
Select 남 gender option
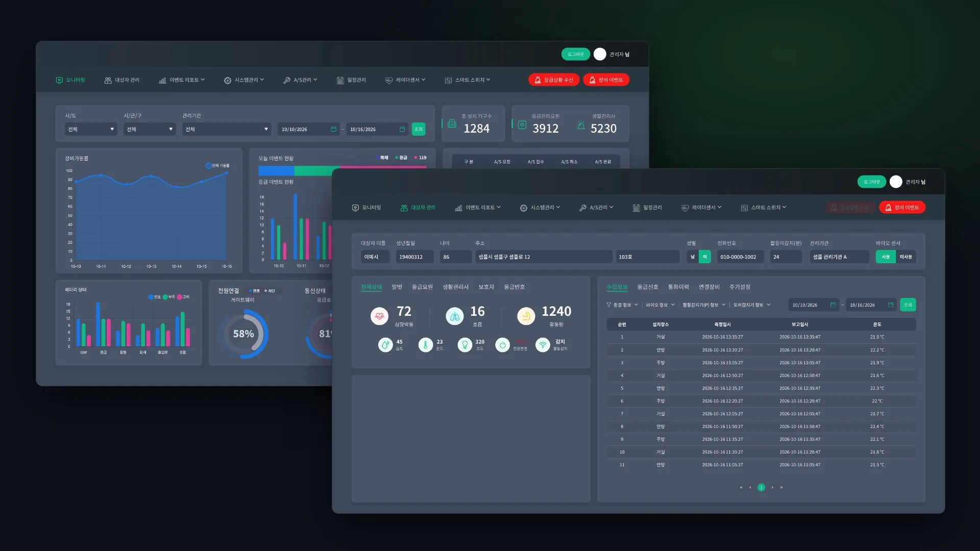click(x=693, y=257)
